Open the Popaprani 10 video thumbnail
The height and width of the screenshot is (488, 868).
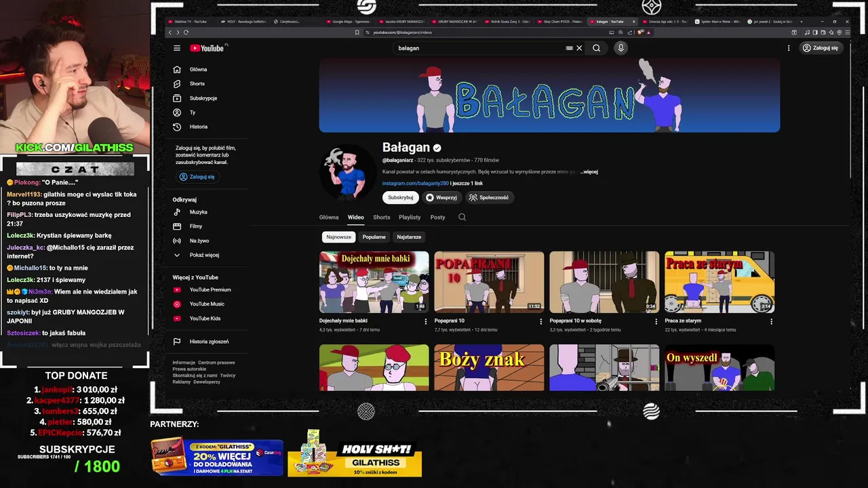tap(489, 282)
